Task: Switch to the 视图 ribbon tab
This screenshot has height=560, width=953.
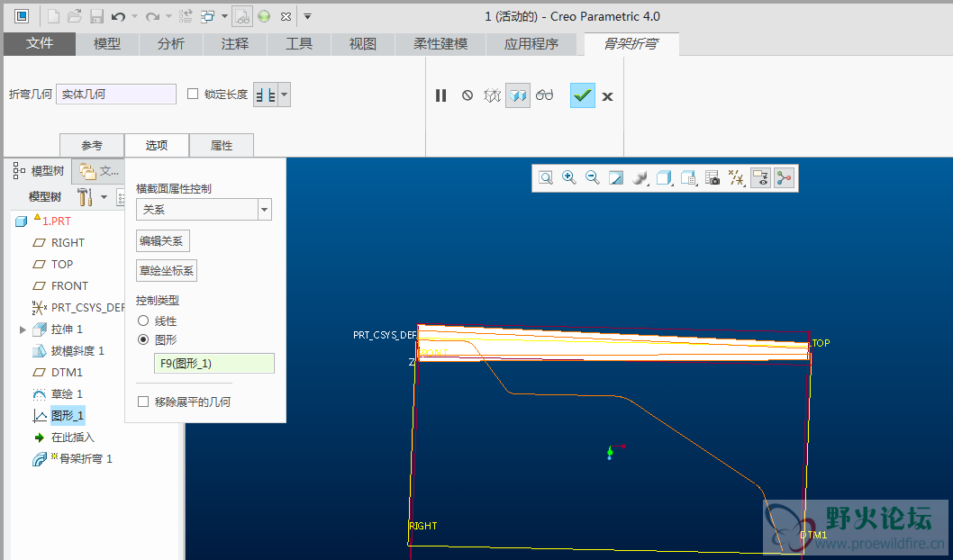Action: pyautogui.click(x=363, y=44)
